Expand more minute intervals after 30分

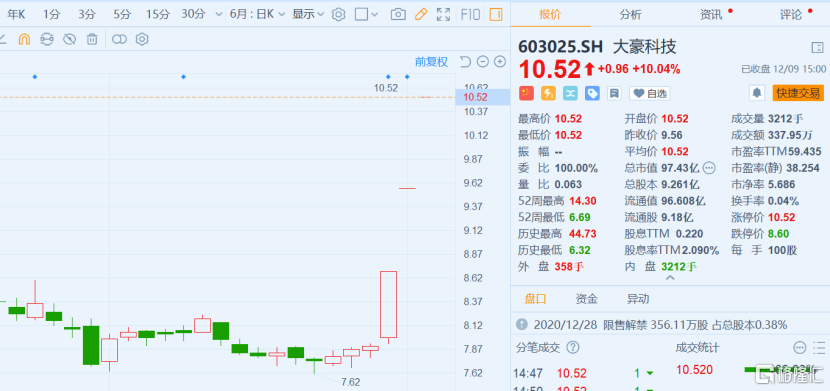(x=219, y=15)
